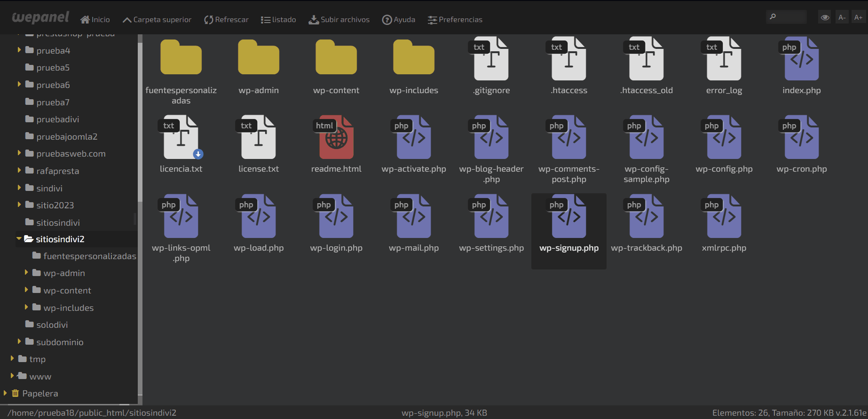The width and height of the screenshot is (868, 419).
Task: Select the .htaccess text file icon
Action: [x=568, y=59]
